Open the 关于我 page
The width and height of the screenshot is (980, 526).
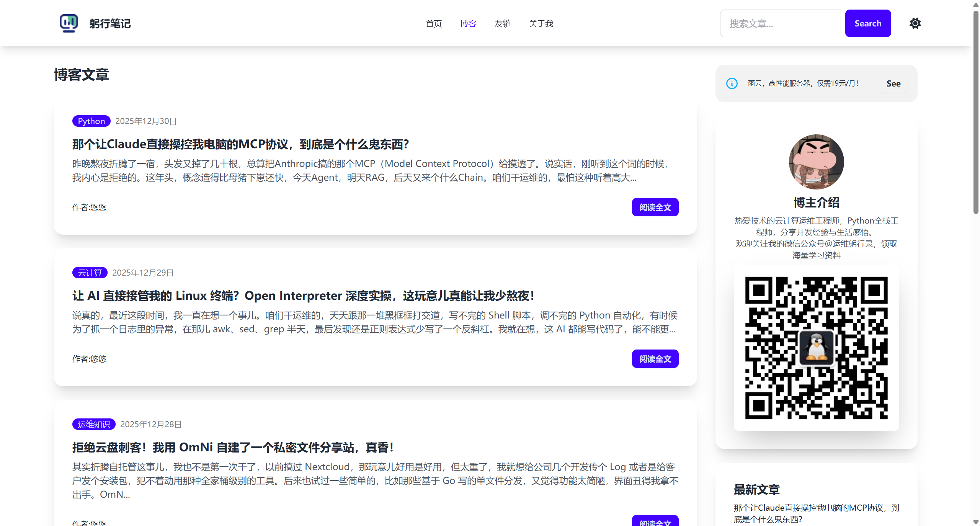(x=541, y=24)
